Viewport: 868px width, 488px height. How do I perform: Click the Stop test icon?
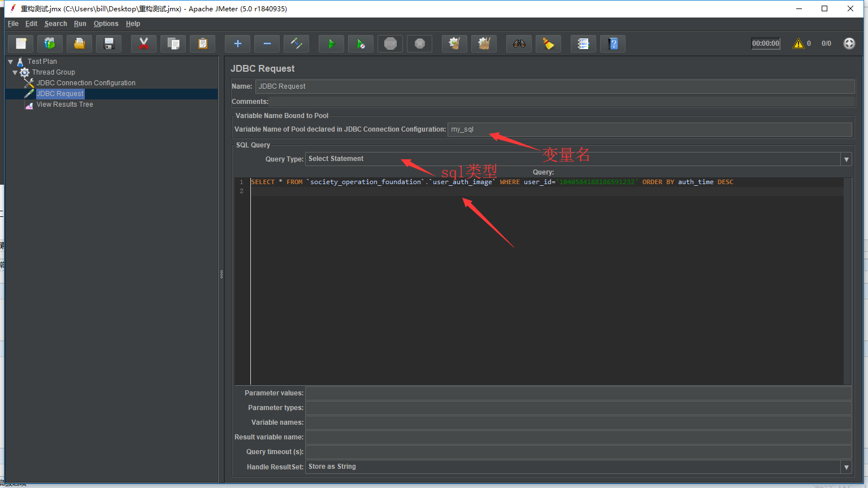[390, 43]
